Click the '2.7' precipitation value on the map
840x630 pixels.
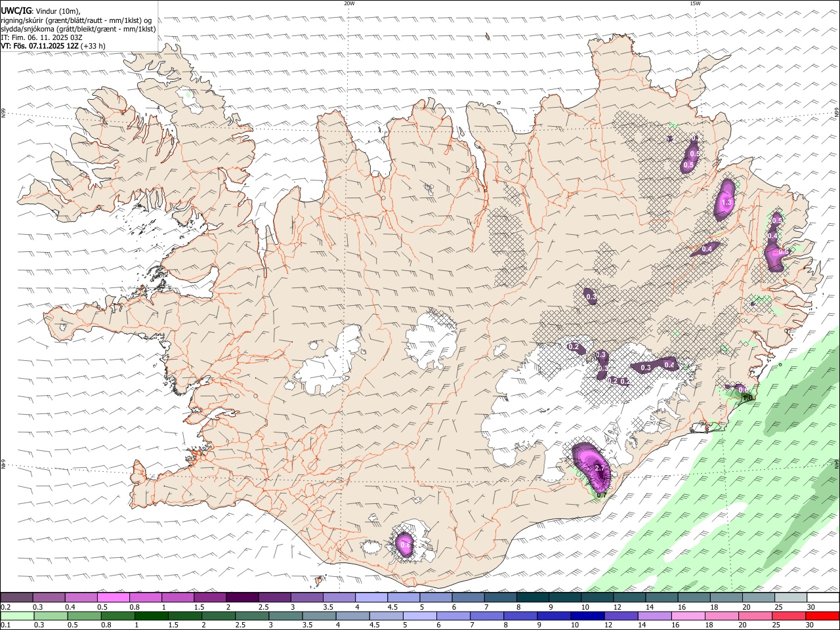[x=599, y=468]
